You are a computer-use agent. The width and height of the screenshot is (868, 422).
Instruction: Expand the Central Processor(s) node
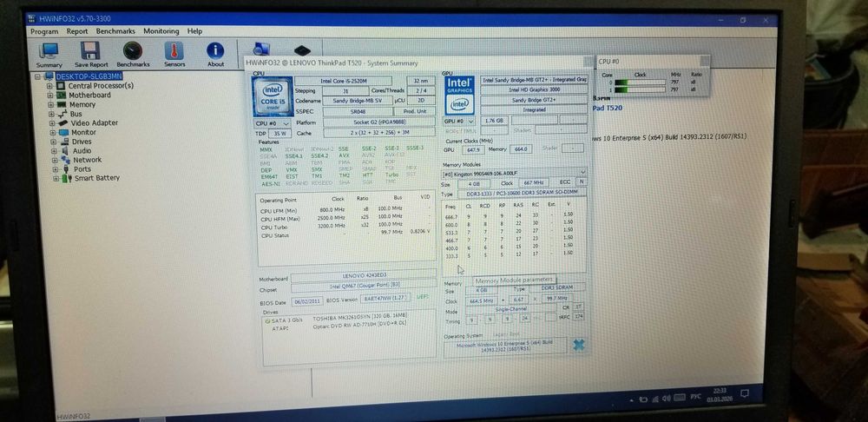pyautogui.click(x=49, y=86)
